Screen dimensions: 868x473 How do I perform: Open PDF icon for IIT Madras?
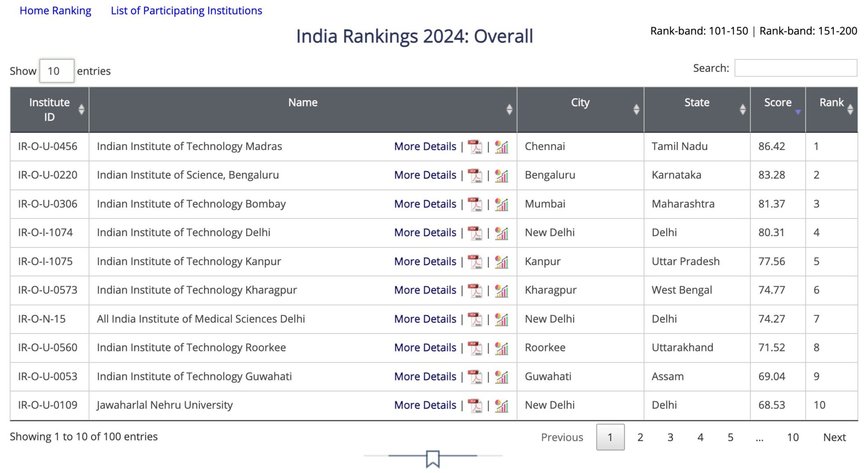475,147
